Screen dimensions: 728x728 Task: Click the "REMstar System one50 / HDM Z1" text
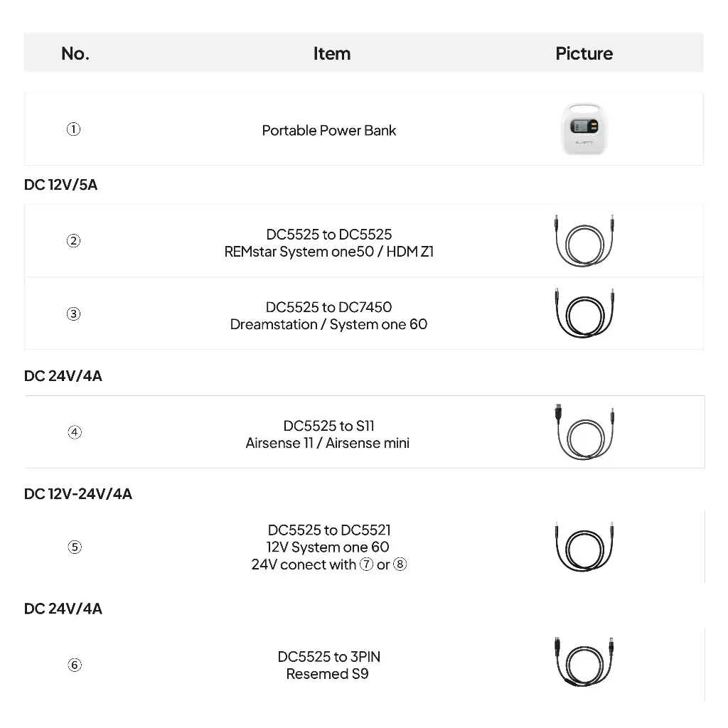click(x=328, y=252)
